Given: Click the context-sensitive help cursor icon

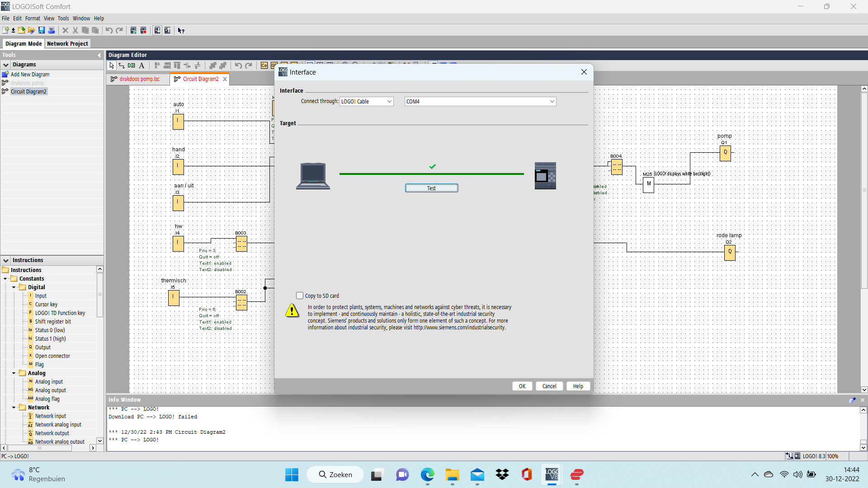Looking at the screenshot, I should click(x=181, y=30).
